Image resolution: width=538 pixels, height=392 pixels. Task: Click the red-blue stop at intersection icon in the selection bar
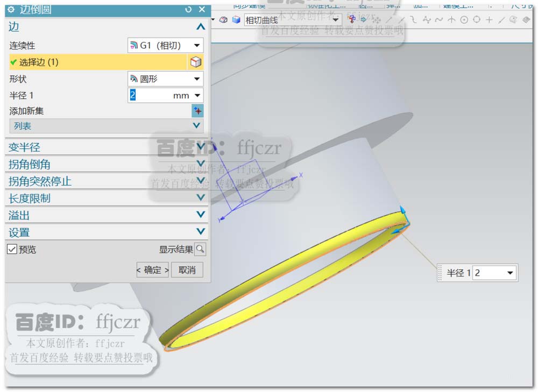(352, 19)
